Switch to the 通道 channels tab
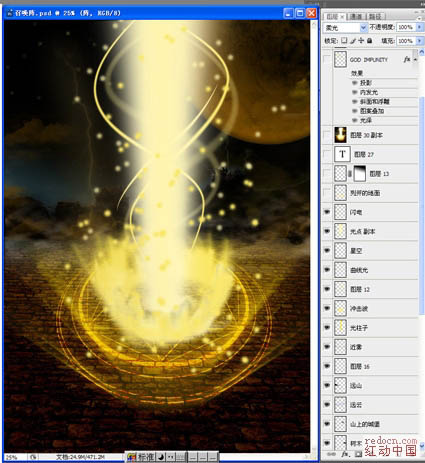Image resolution: width=425 pixels, height=463 pixels. pos(356,16)
